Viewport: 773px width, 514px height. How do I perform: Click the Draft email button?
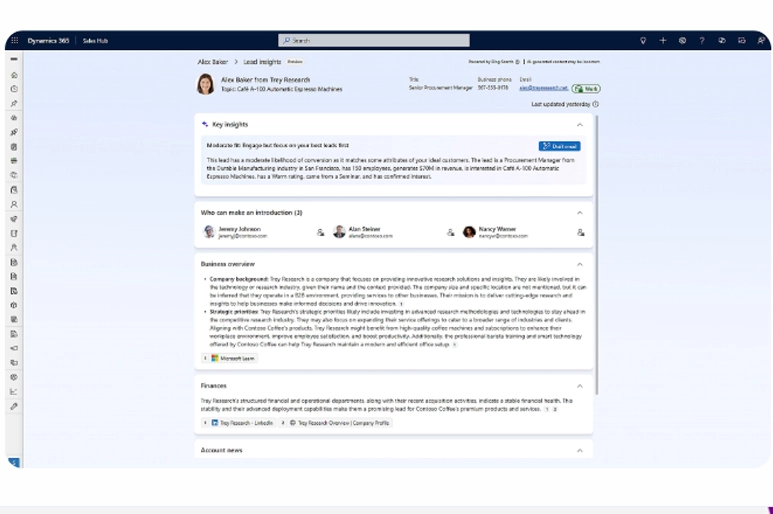click(560, 146)
